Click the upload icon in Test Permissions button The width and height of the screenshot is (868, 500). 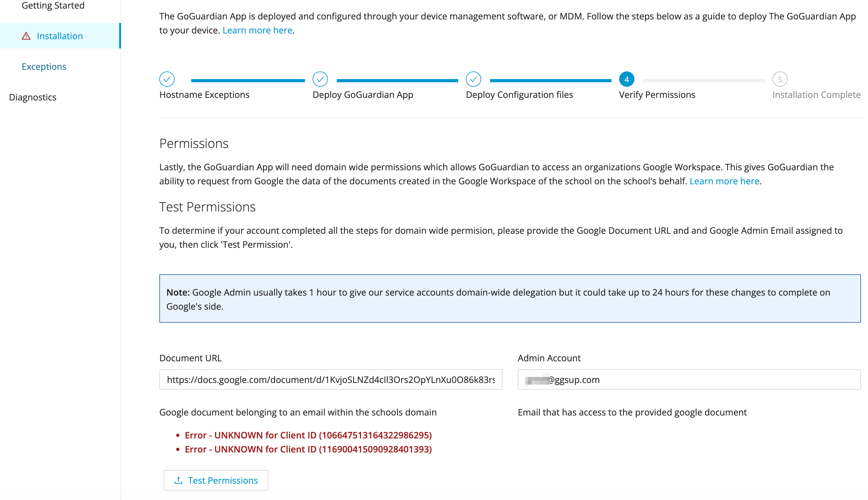(179, 481)
